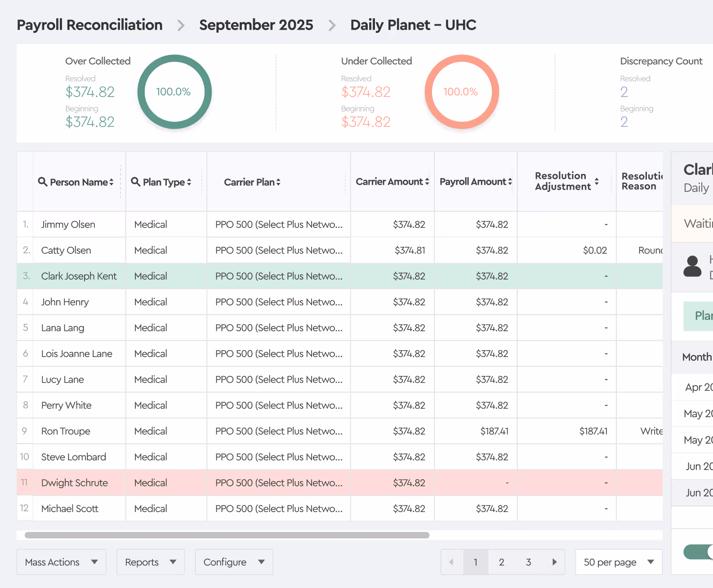This screenshot has width=713, height=588.
Task: Select John Henry row
Action: (340, 302)
